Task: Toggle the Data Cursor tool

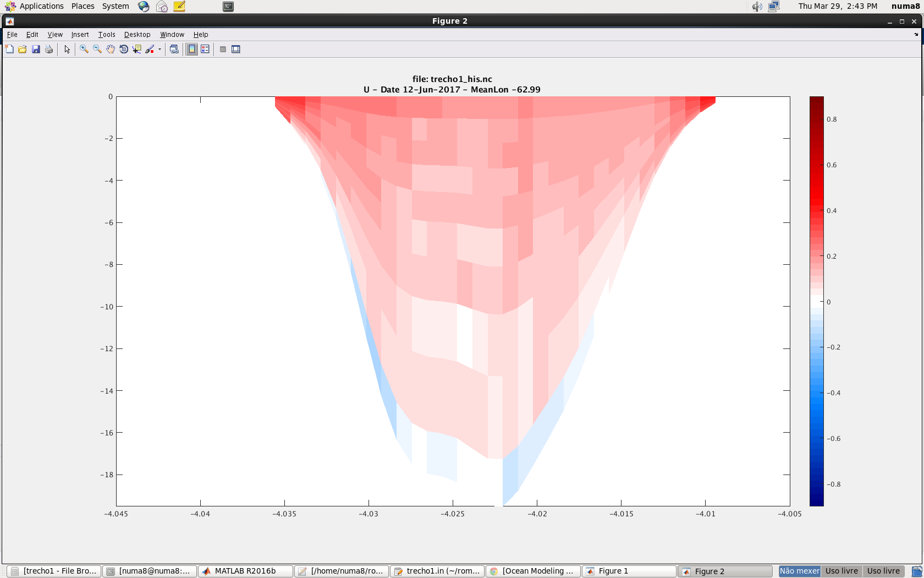Action: (x=137, y=50)
